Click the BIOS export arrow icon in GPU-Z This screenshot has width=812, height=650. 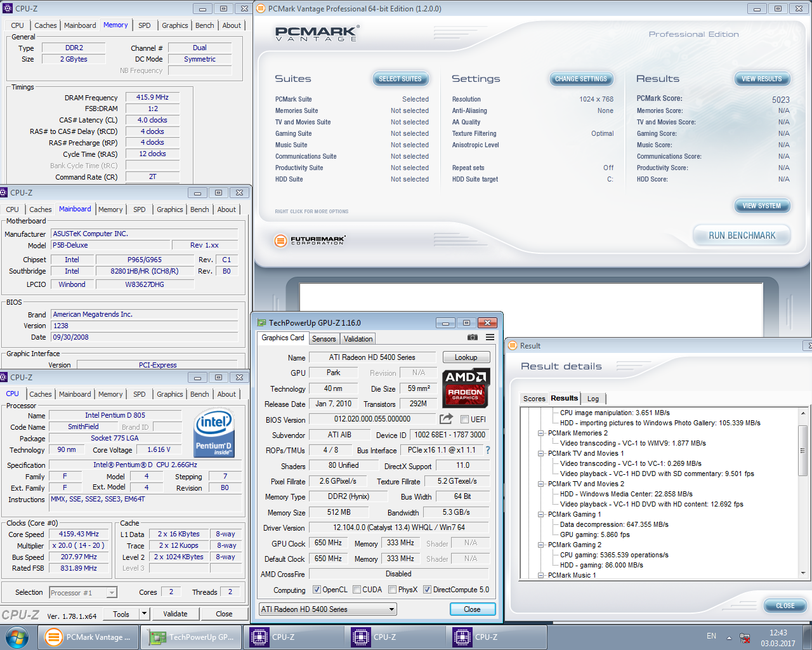click(x=446, y=419)
